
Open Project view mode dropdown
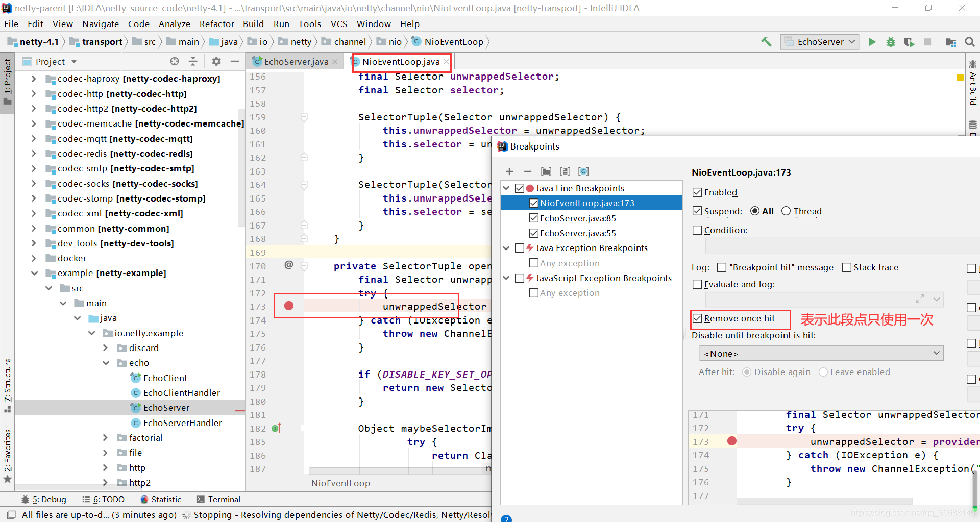(74, 62)
